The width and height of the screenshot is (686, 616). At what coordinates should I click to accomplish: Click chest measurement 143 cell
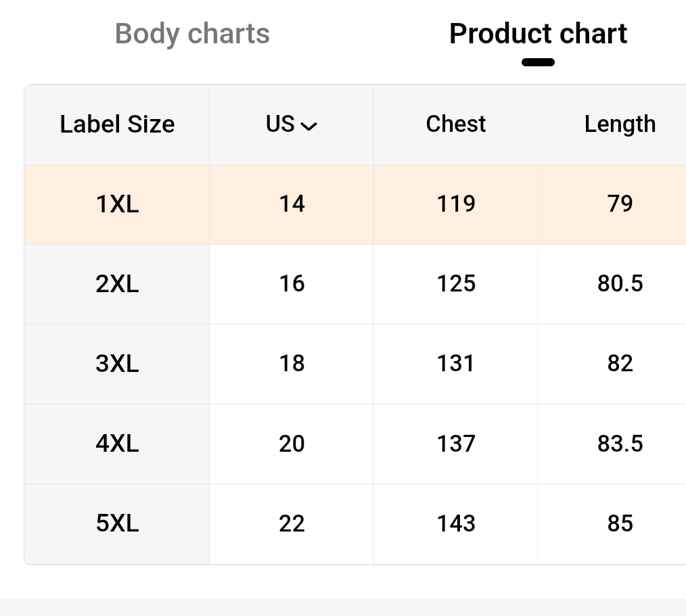click(x=455, y=523)
